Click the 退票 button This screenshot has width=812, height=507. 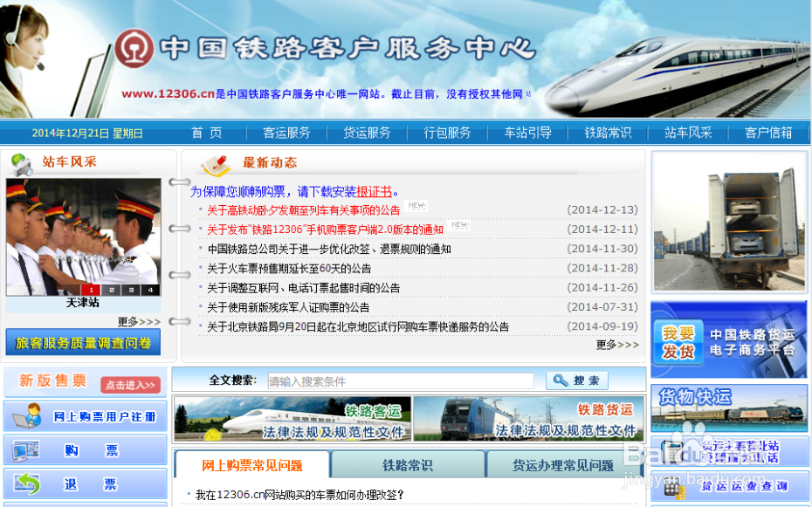click(86, 483)
